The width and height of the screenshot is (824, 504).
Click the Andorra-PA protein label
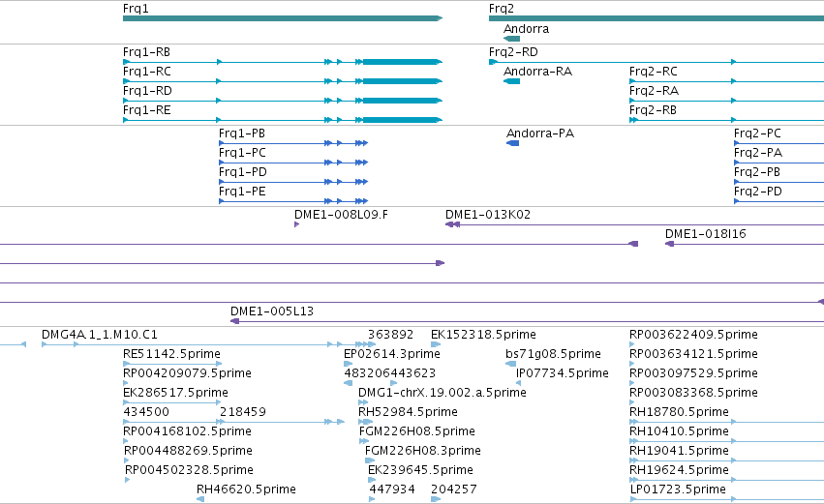(x=540, y=133)
